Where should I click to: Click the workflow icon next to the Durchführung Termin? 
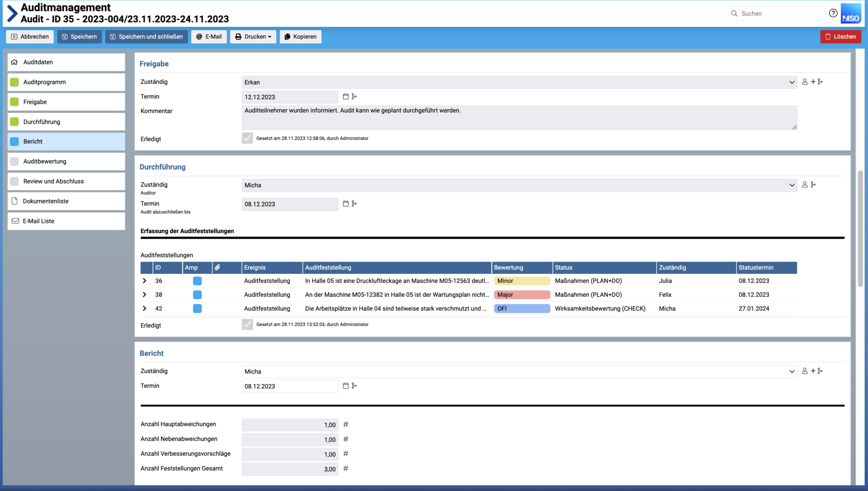pos(354,204)
